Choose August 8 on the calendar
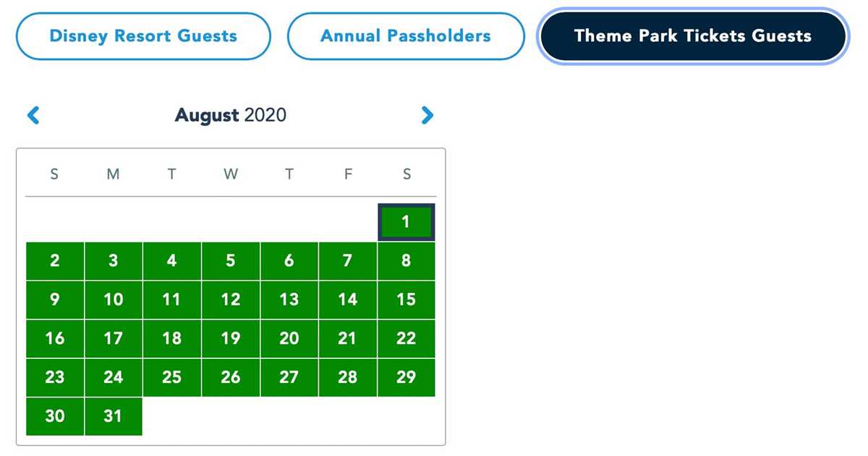The width and height of the screenshot is (868, 456). click(x=406, y=261)
